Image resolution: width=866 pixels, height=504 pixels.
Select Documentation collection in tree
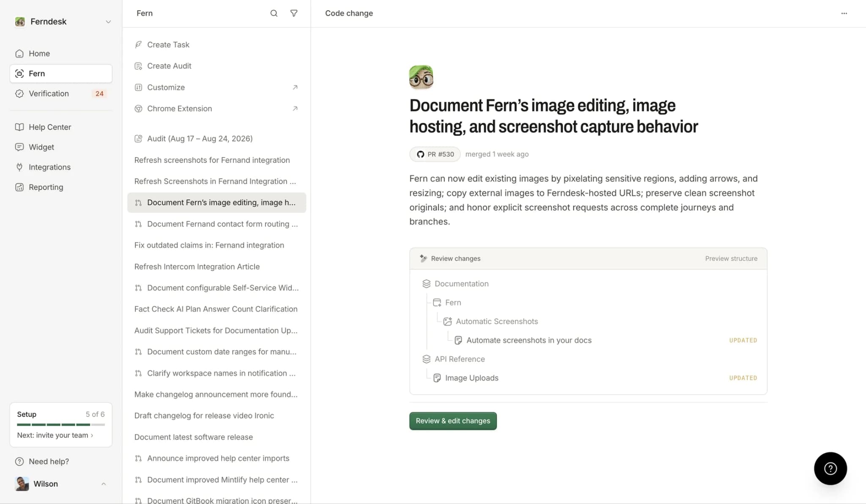(456, 284)
